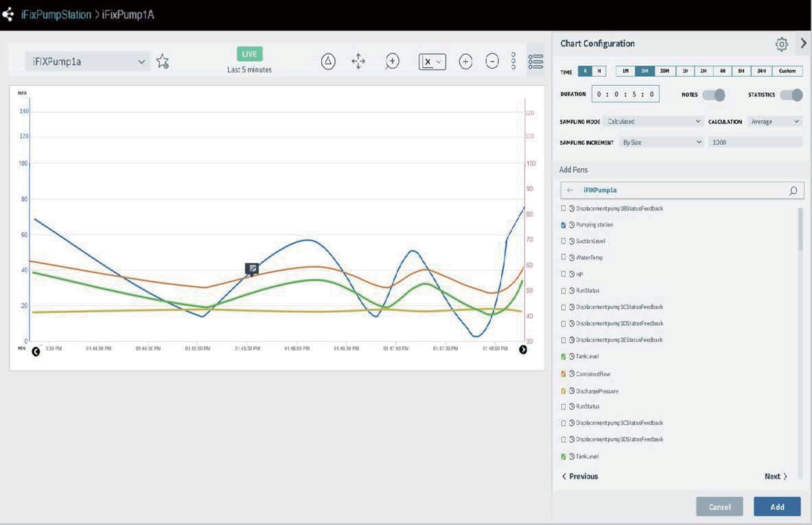Click the circled plus zoom-in icon
Screen dimensions: 812x525
coord(465,62)
